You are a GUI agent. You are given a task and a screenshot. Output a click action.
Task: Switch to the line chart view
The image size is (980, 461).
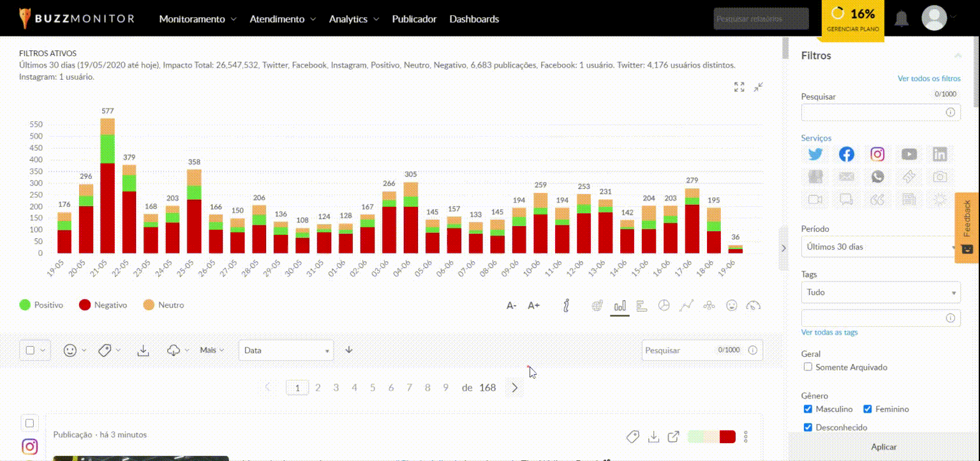[x=686, y=306]
